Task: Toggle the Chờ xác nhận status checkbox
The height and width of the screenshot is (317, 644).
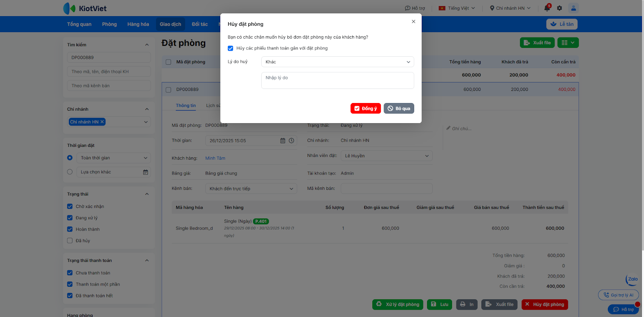Action: point(70,206)
